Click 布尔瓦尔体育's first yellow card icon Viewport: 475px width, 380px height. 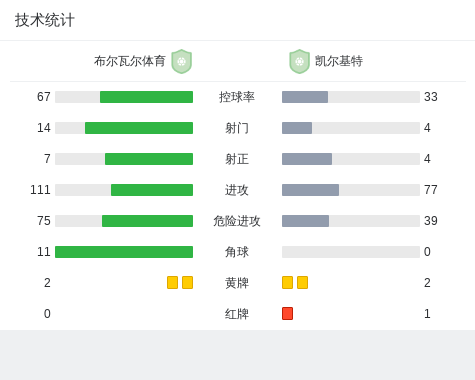(x=172, y=282)
